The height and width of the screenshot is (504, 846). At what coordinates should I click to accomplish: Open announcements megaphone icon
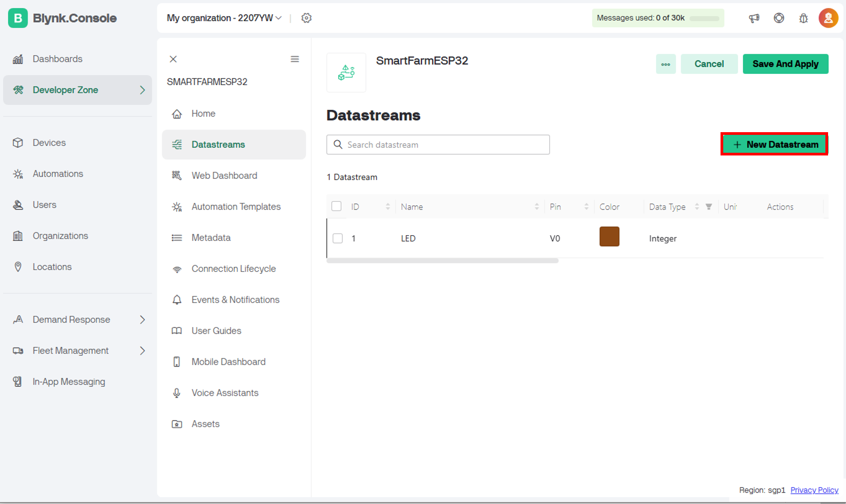(x=754, y=18)
